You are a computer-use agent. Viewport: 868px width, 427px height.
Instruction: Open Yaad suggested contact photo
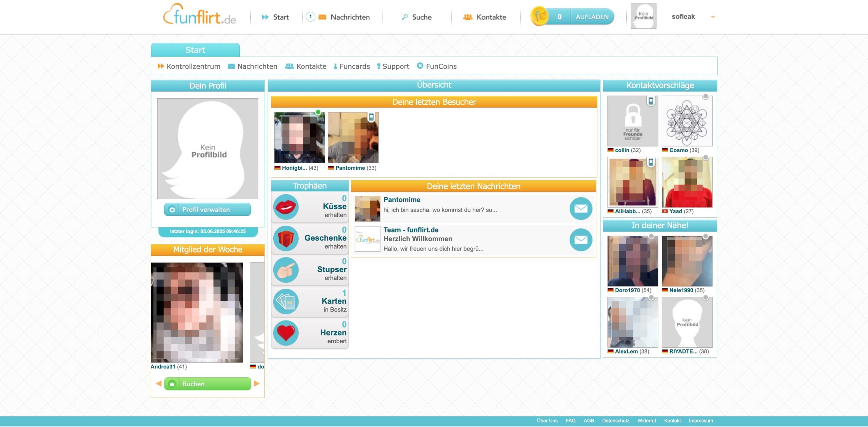(x=687, y=182)
